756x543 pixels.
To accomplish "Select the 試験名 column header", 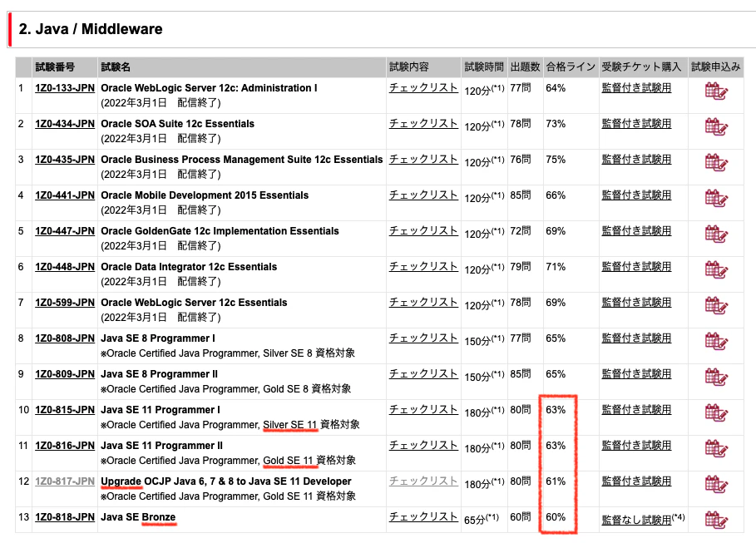I will tap(116, 67).
